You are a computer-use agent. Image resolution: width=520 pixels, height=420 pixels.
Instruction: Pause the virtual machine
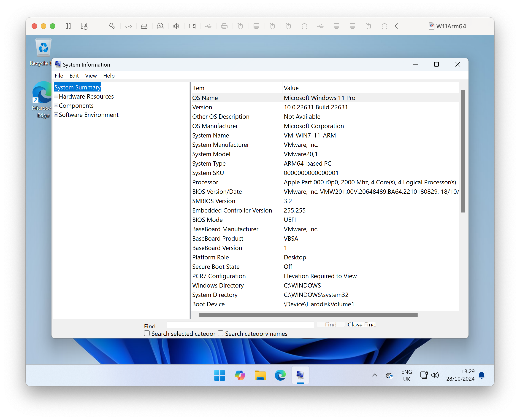point(68,26)
